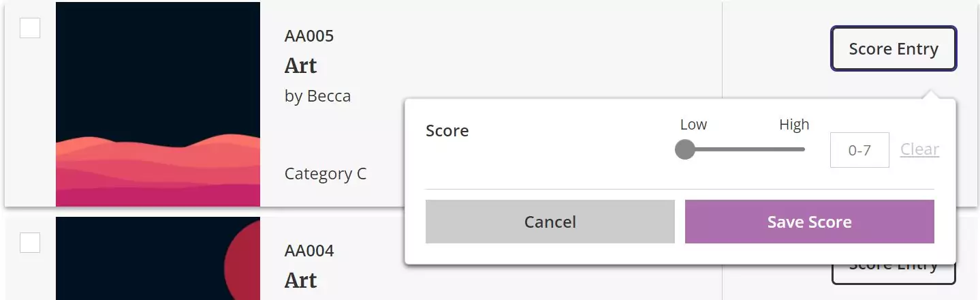Screen dimensions: 980x300
Task: Click the Score Entry button for AA005
Action: [894, 49]
